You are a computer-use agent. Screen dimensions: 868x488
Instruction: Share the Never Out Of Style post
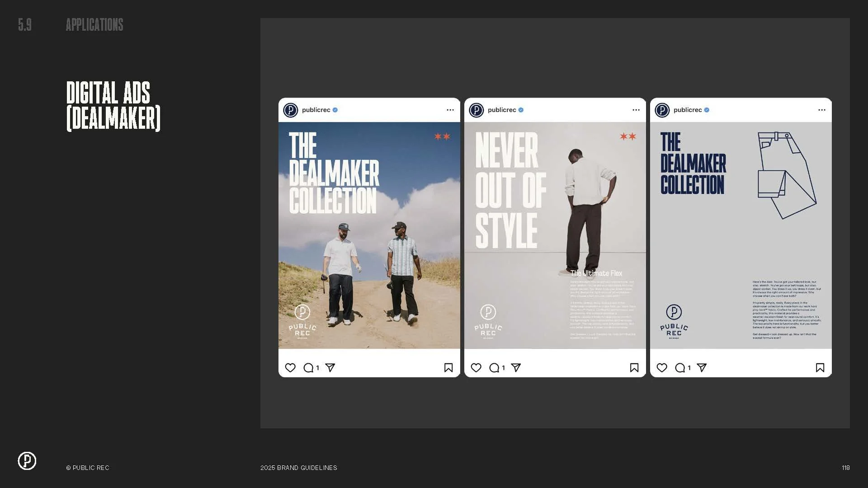click(x=516, y=368)
